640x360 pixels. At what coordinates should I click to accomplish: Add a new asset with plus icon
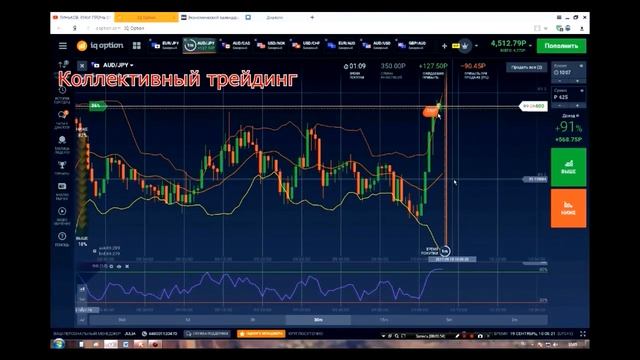[444, 46]
